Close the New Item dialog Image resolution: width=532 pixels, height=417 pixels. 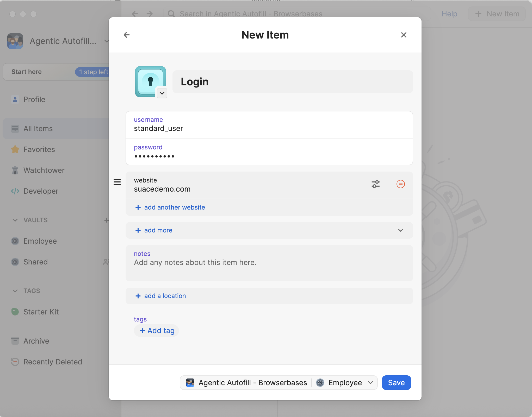[x=404, y=35]
